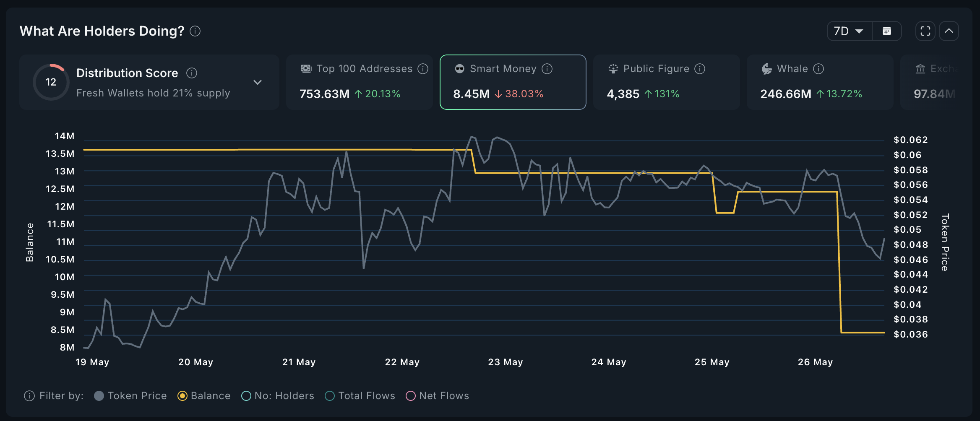Open the calendar date picker
The height and width of the screenshot is (421, 980).
pos(887,31)
